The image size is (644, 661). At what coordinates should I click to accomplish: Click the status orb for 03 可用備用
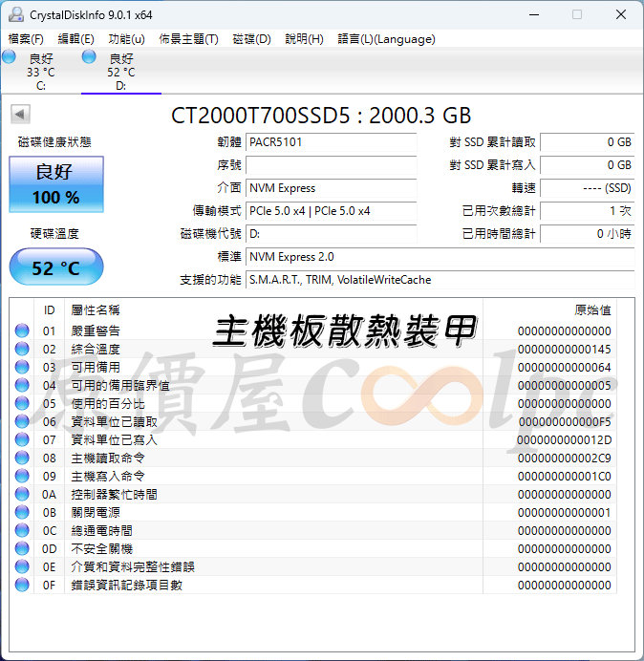pos(22,367)
